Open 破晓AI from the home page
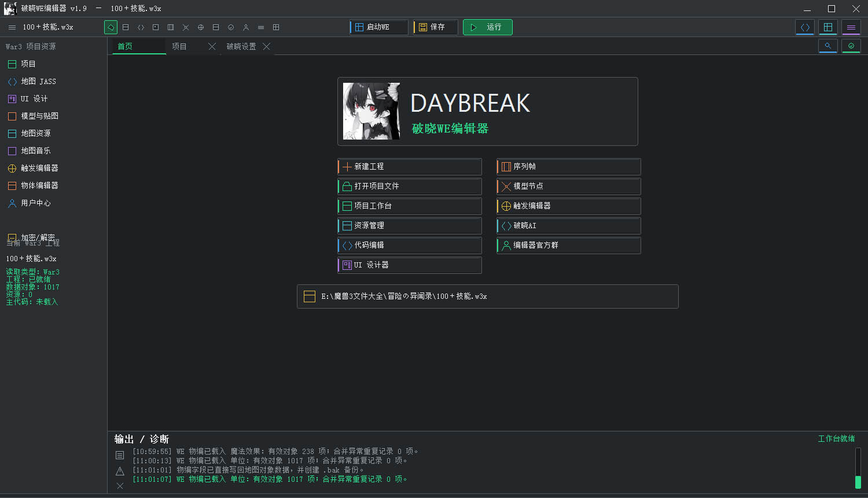 click(569, 226)
